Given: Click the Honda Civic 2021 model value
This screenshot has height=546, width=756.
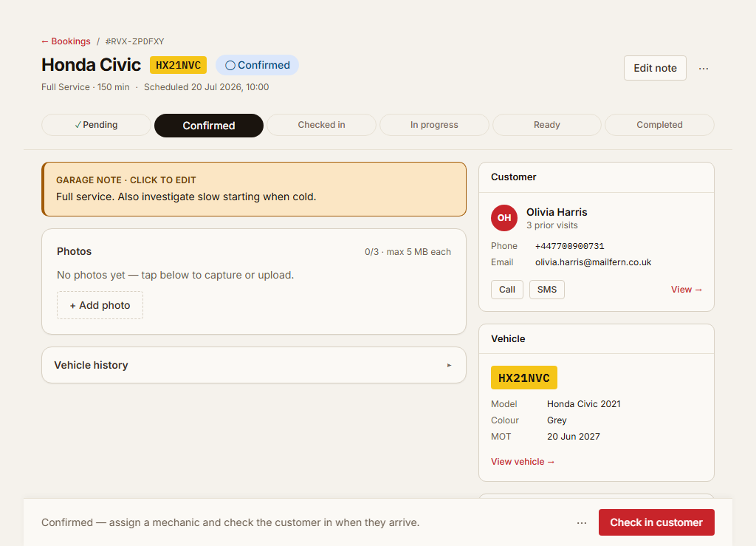Looking at the screenshot, I should click(583, 404).
